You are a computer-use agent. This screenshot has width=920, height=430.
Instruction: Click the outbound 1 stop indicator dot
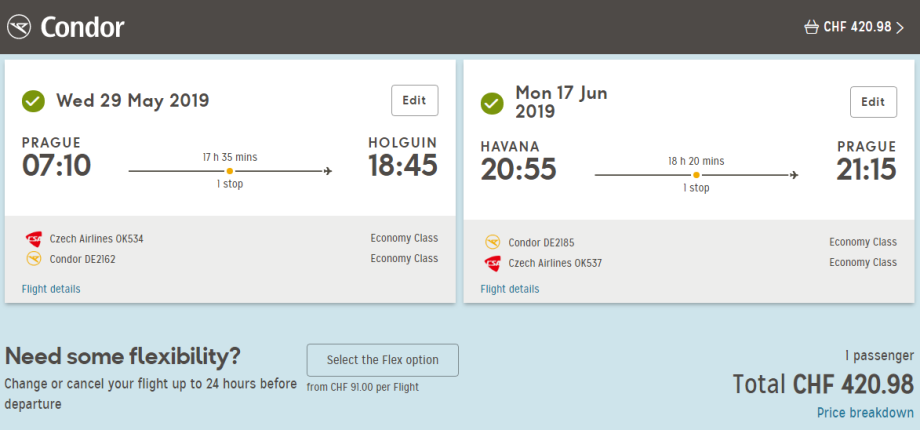click(230, 171)
